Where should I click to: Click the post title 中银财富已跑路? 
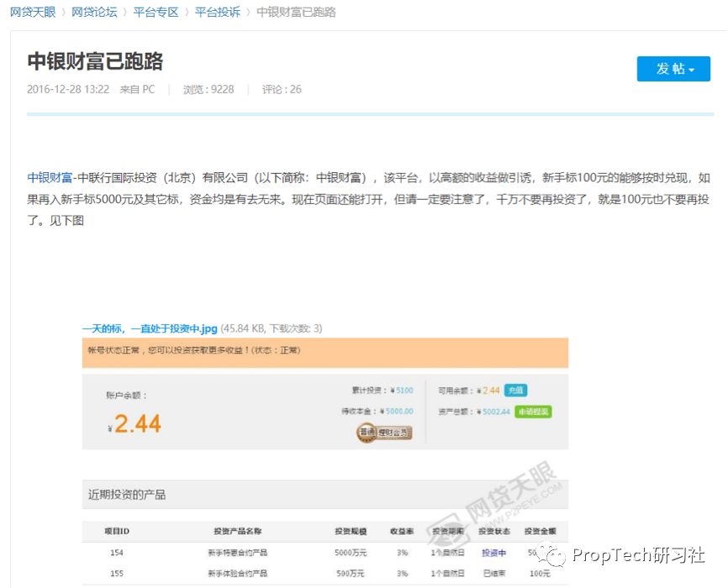[95, 60]
